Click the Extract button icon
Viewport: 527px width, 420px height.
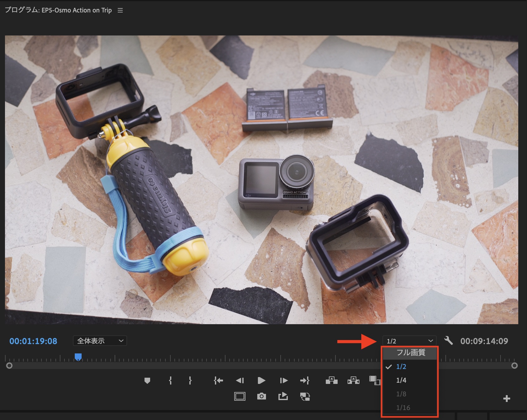click(x=353, y=380)
